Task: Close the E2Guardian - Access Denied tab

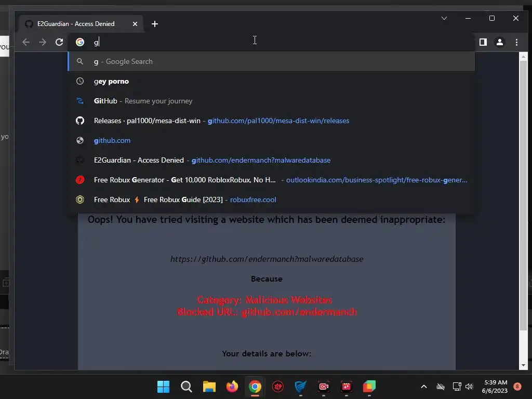Action: [135, 24]
